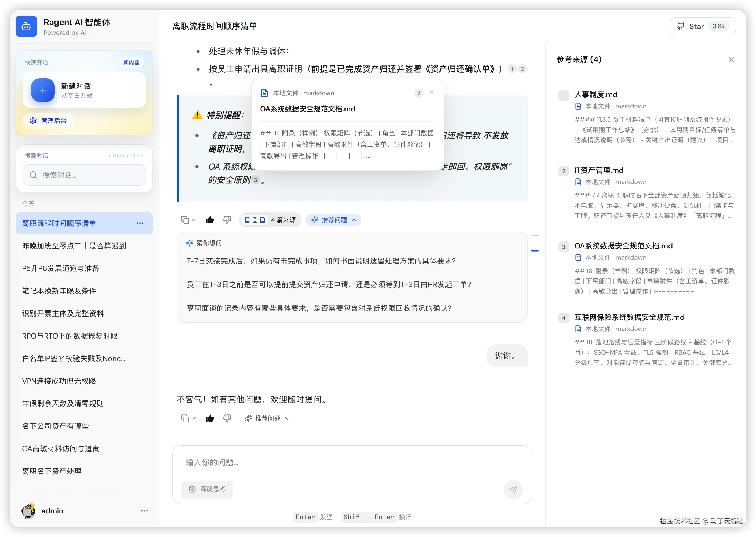Open chat 识别开票主体及完整资料
756x537 pixels.
[84, 313]
